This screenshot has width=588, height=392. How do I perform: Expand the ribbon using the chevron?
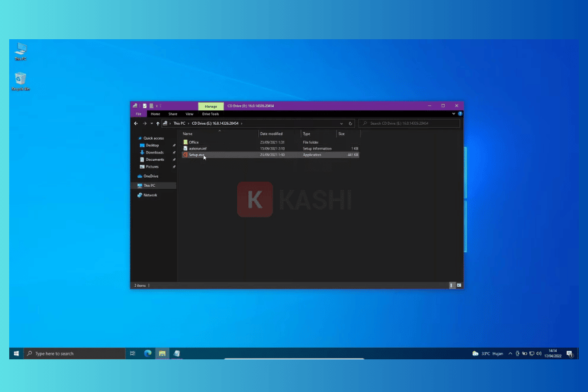coord(453,114)
